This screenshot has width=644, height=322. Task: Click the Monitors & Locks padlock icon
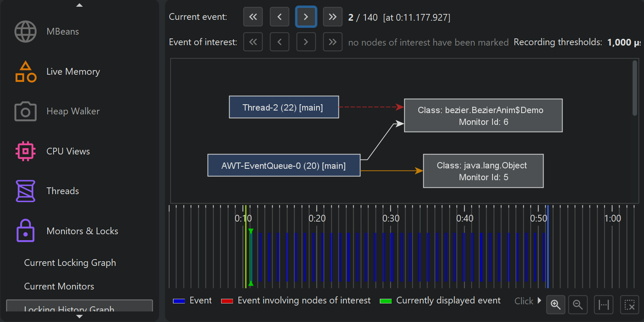pyautogui.click(x=25, y=231)
